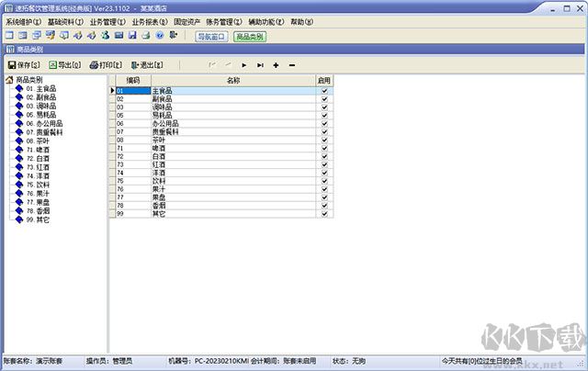
Task: Jump to the last record arrow
Action: click(260, 65)
